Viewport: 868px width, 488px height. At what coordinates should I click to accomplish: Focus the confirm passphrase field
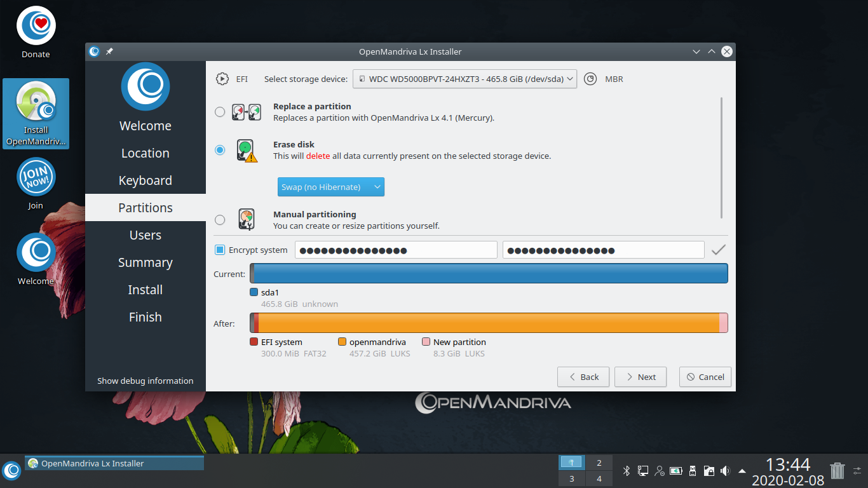pyautogui.click(x=604, y=250)
